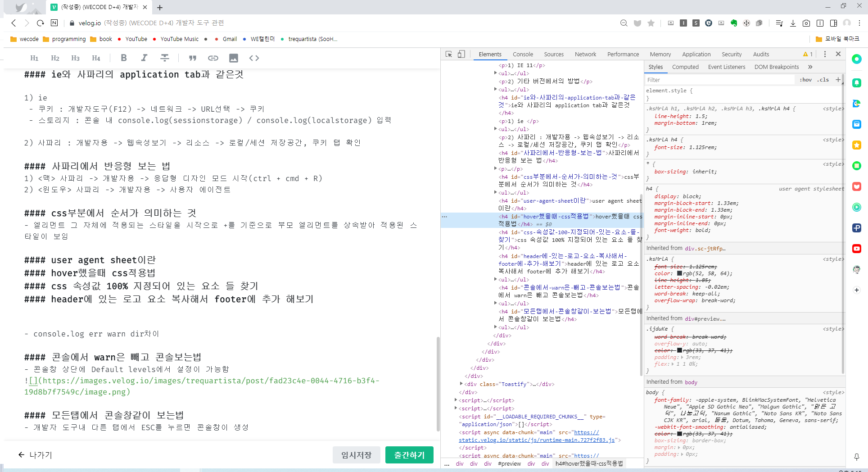The width and height of the screenshot is (868, 472).
Task: Open the music playlist icon in toolbar
Action: point(779,23)
